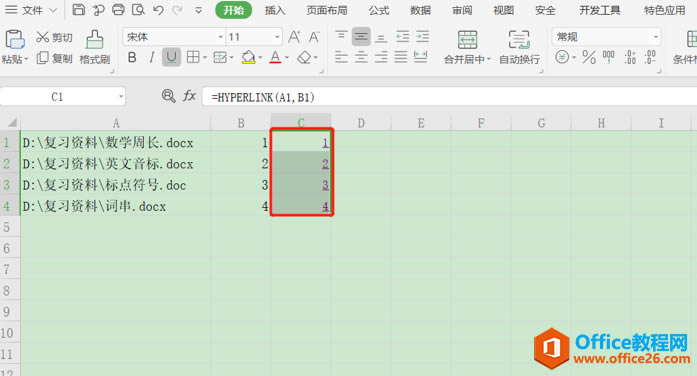Expand Merge and Center options arrow
The width and height of the screenshot is (697, 376).
click(x=489, y=59)
